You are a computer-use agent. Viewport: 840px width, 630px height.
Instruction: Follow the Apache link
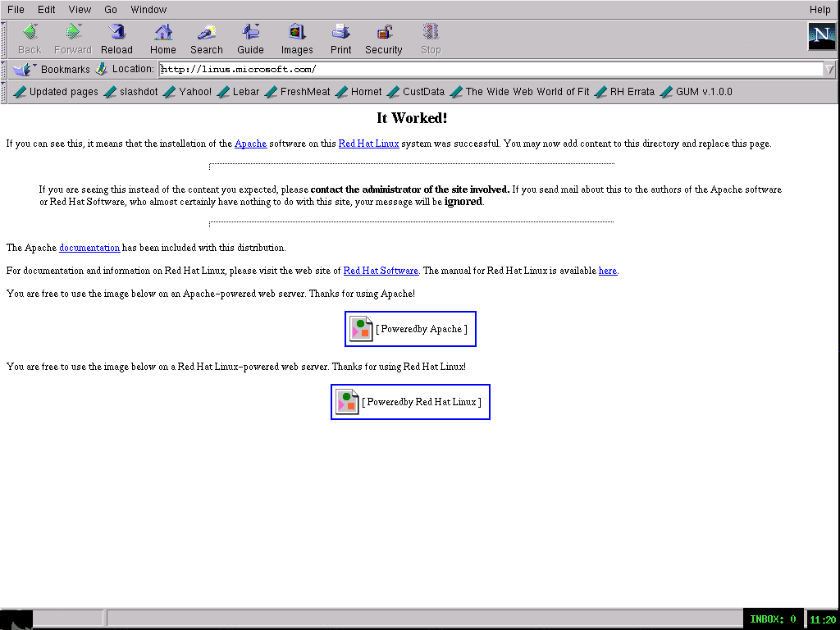[251, 144]
